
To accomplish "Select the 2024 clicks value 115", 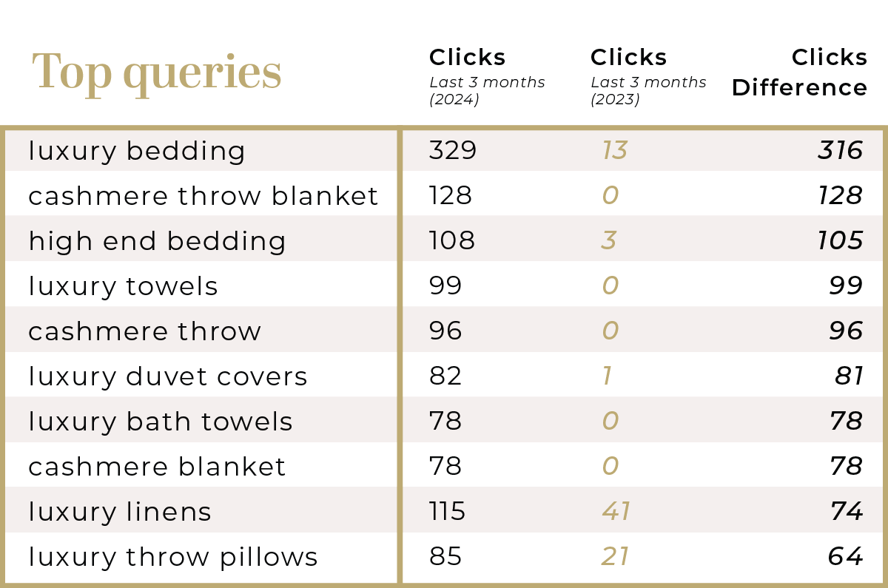I will [447, 512].
